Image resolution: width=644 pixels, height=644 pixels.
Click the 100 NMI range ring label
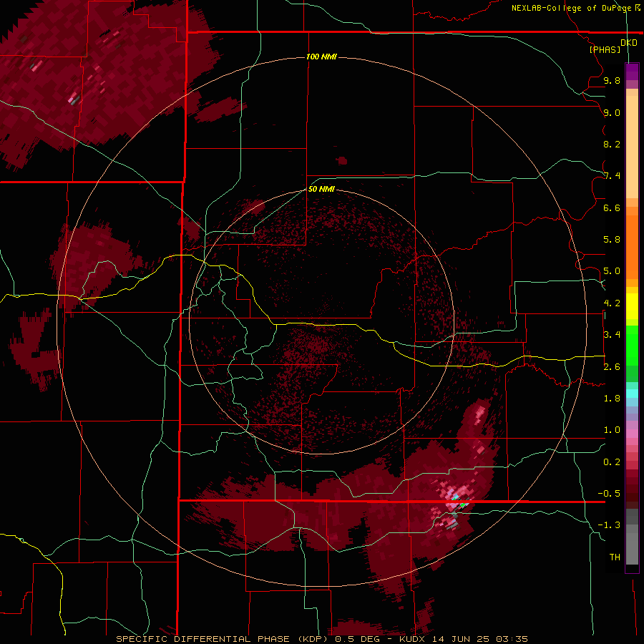point(321,57)
